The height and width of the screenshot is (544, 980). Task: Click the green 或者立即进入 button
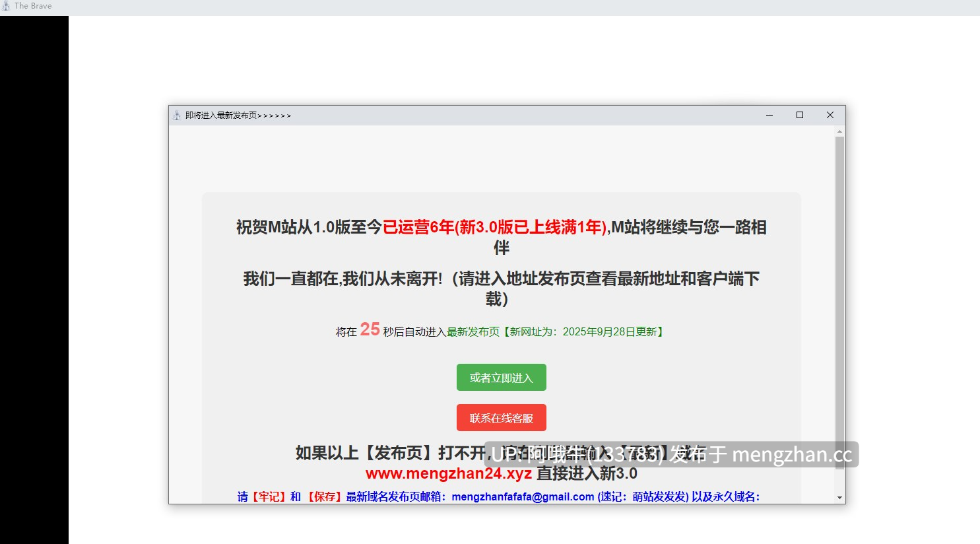(x=502, y=378)
